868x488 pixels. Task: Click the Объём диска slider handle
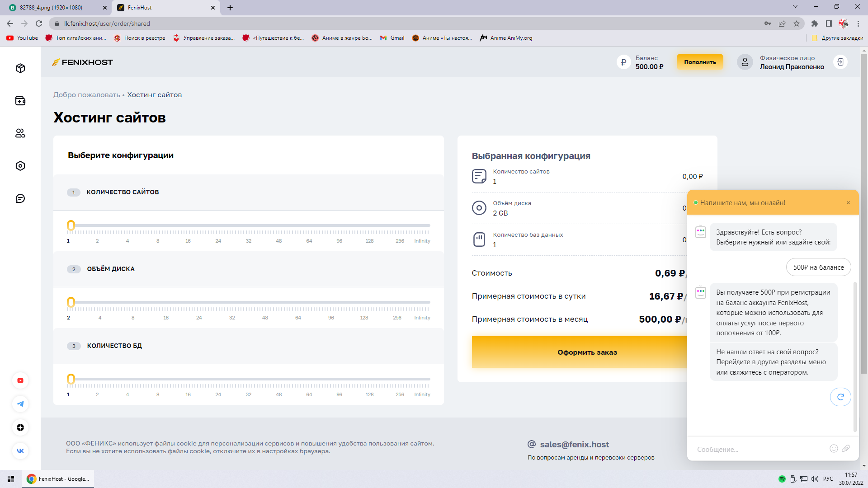point(71,302)
